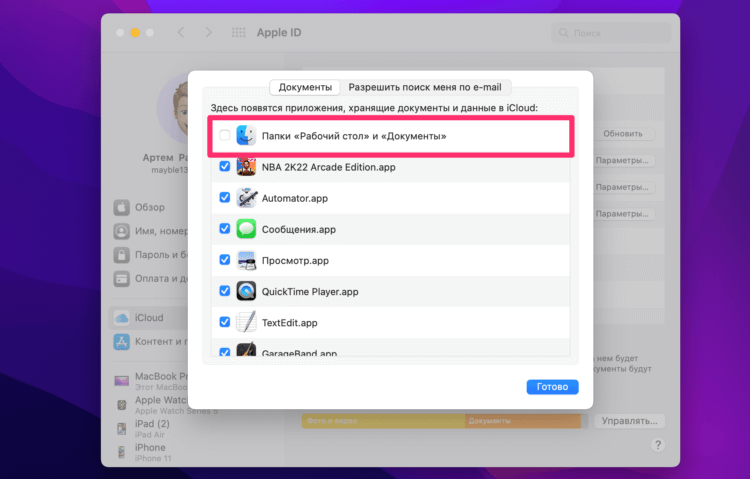Click the back arrow in Apple ID toolbar

pos(181,33)
